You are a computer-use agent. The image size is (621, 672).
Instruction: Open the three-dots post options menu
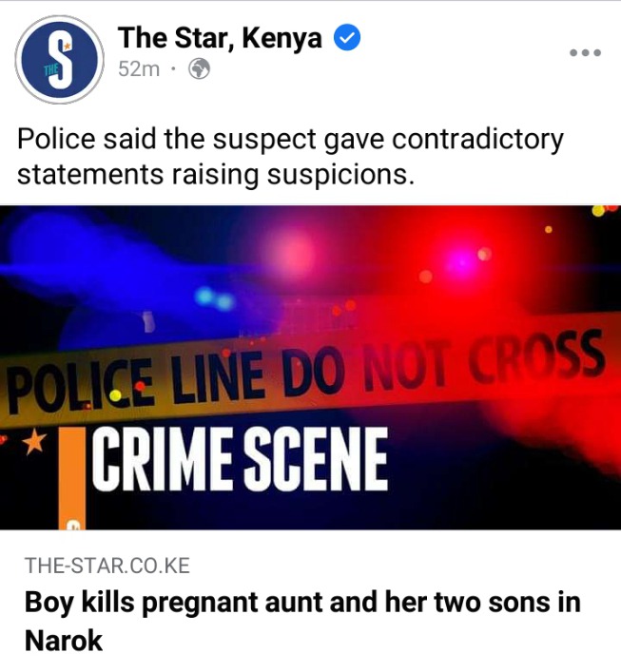coord(585,52)
